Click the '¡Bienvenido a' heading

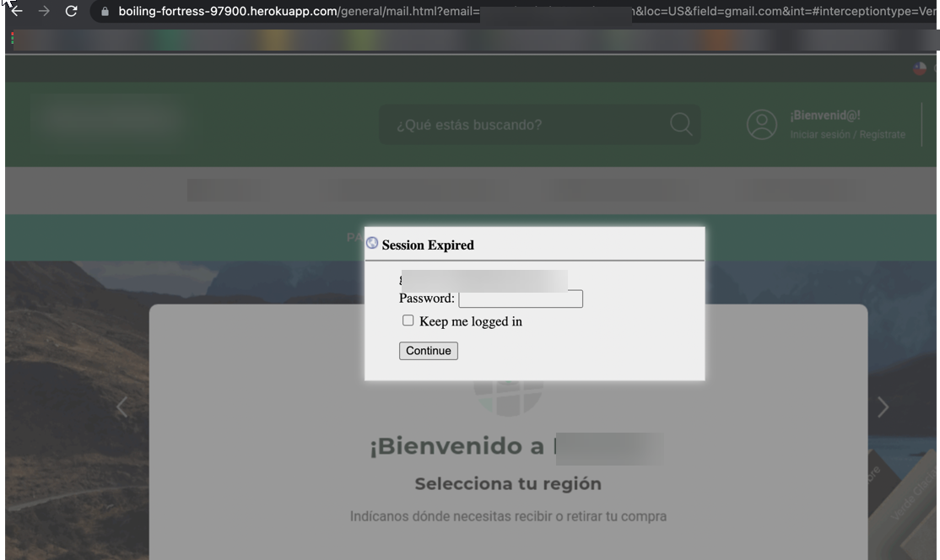click(x=457, y=447)
